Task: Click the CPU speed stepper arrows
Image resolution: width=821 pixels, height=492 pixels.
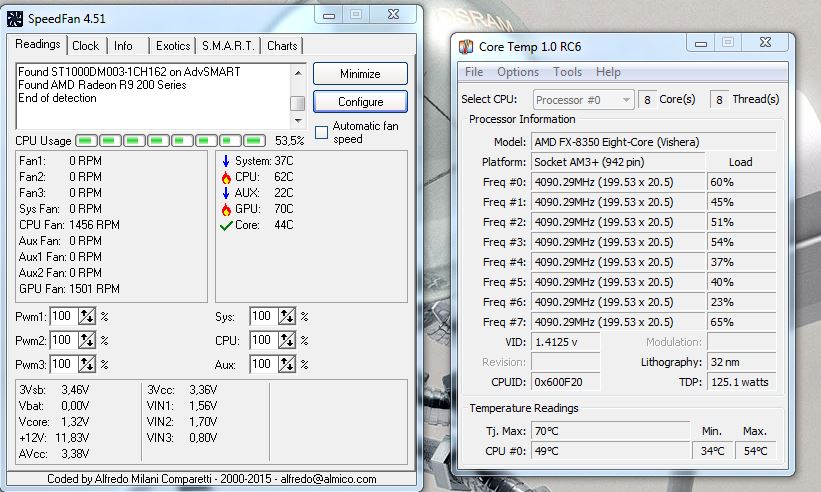Action: coord(286,340)
